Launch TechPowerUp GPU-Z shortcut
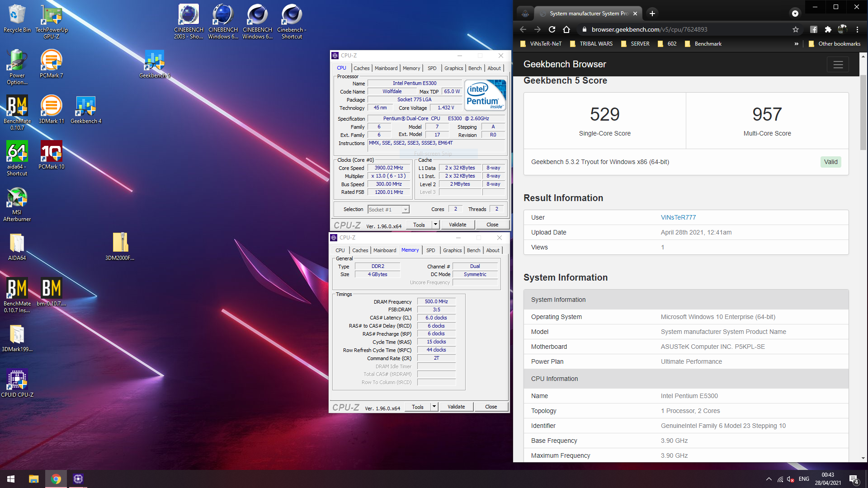Screen dimensions: 868x488 tap(52, 21)
